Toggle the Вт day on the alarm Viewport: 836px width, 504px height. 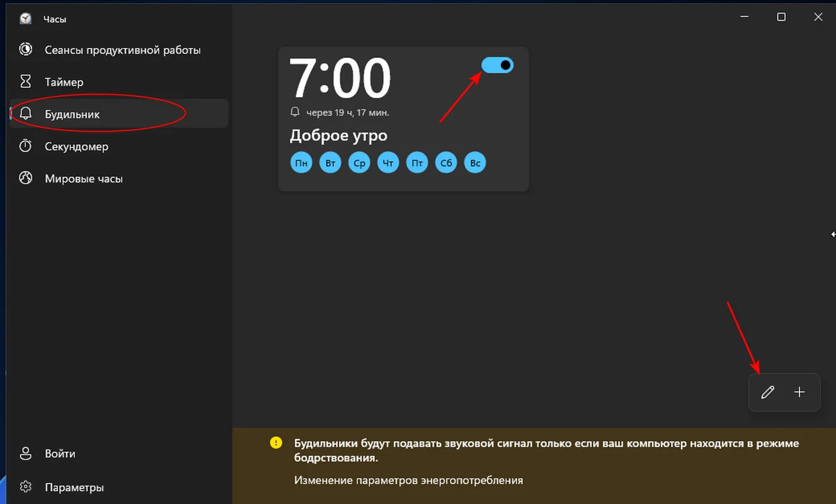point(331,163)
